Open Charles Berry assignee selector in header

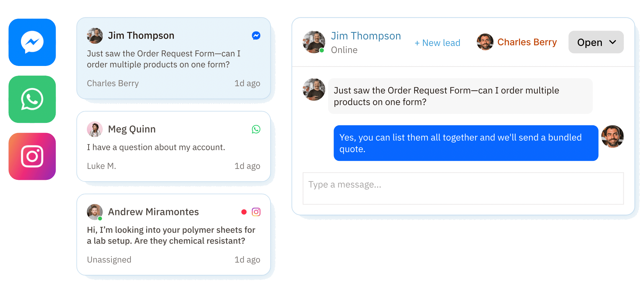point(517,42)
